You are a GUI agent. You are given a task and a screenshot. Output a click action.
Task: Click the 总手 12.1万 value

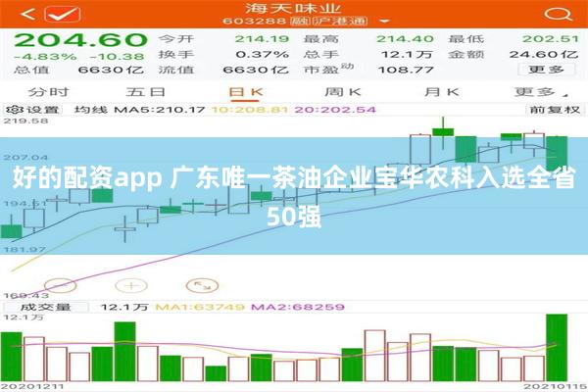pos(407,55)
